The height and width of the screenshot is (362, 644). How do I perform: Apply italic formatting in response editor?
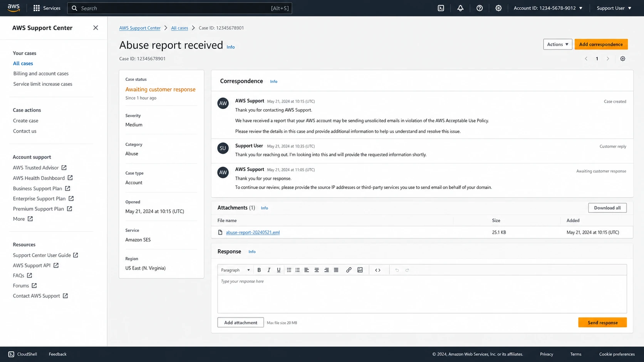pos(269,270)
